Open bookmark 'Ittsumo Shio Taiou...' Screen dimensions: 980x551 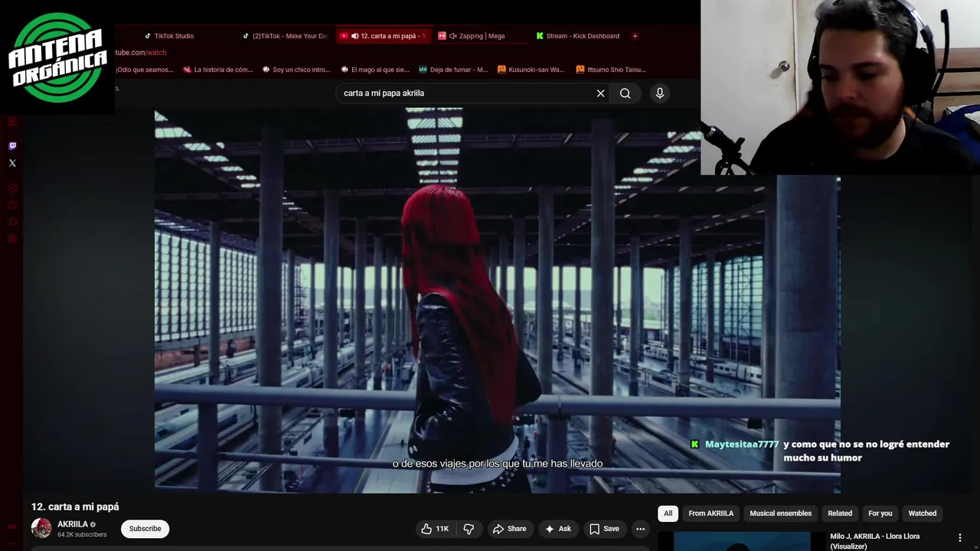610,70
